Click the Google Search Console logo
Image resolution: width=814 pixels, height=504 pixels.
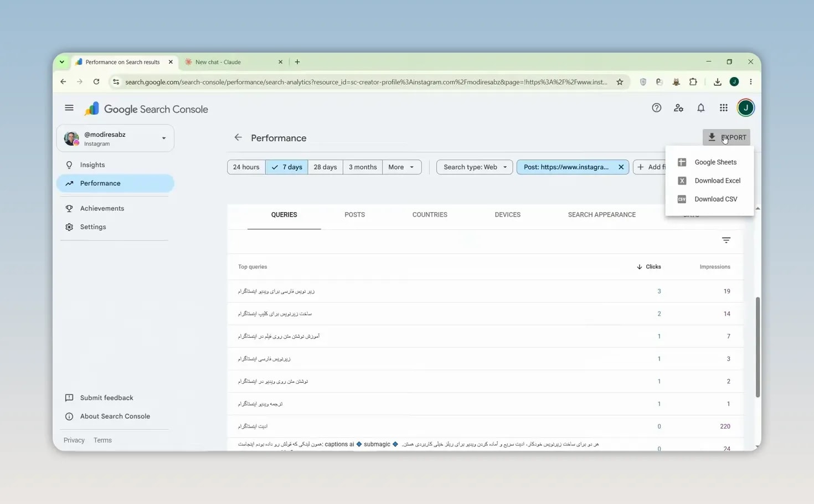tap(147, 109)
